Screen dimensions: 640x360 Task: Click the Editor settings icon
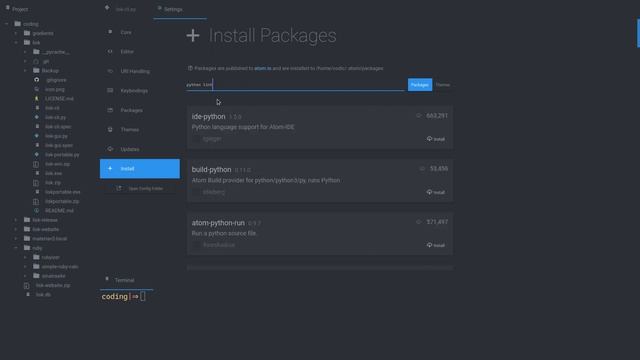[110, 51]
